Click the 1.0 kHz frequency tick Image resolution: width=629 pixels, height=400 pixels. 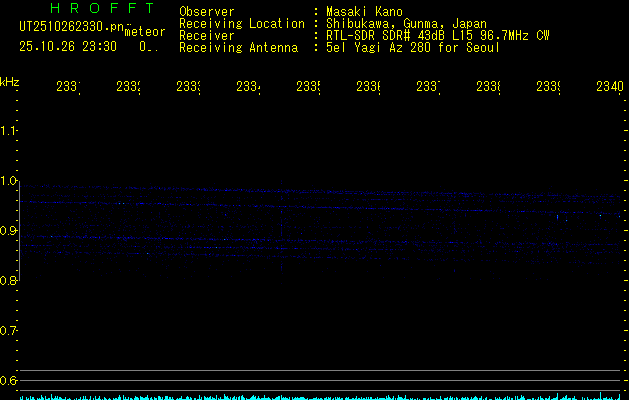[9, 181]
